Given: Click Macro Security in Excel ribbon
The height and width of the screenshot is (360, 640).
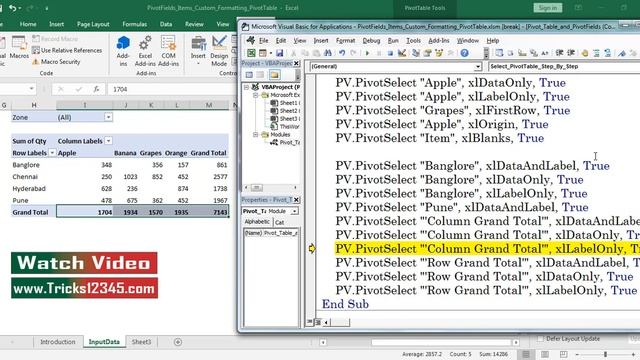Looking at the screenshot, I should pos(56,62).
